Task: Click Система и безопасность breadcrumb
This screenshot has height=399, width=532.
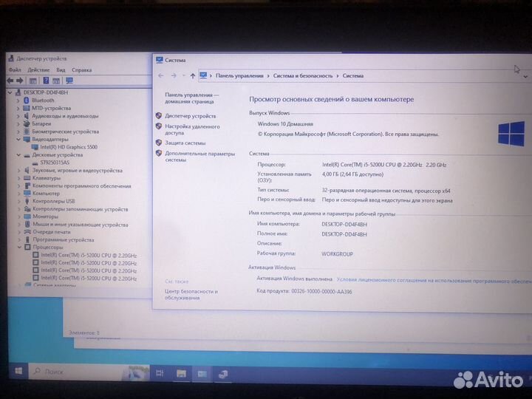Action: (x=303, y=75)
